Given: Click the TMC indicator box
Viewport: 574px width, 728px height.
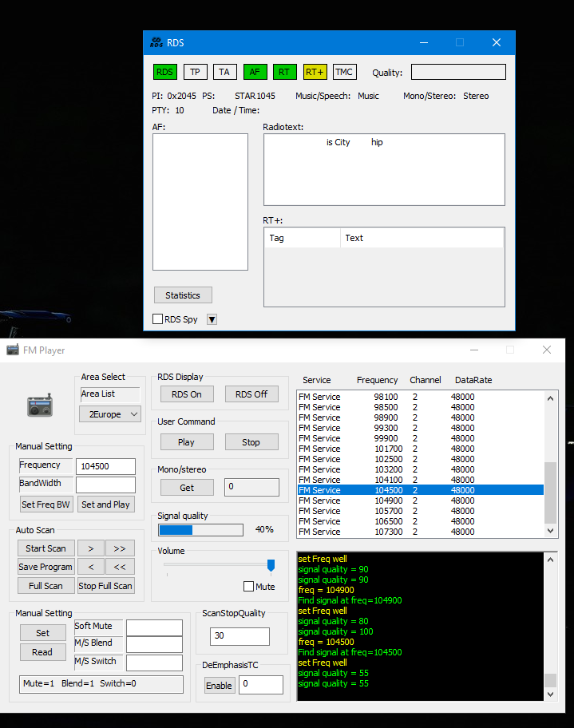Looking at the screenshot, I should (344, 72).
